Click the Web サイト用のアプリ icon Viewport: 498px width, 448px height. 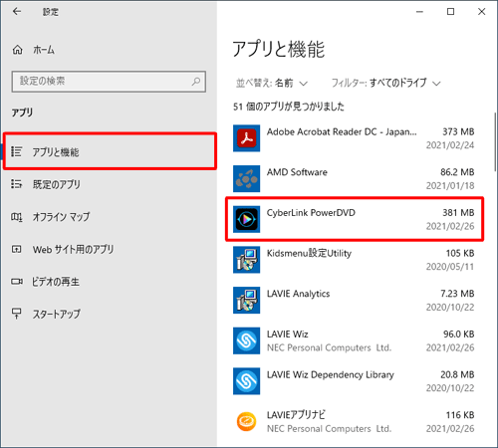(x=17, y=249)
